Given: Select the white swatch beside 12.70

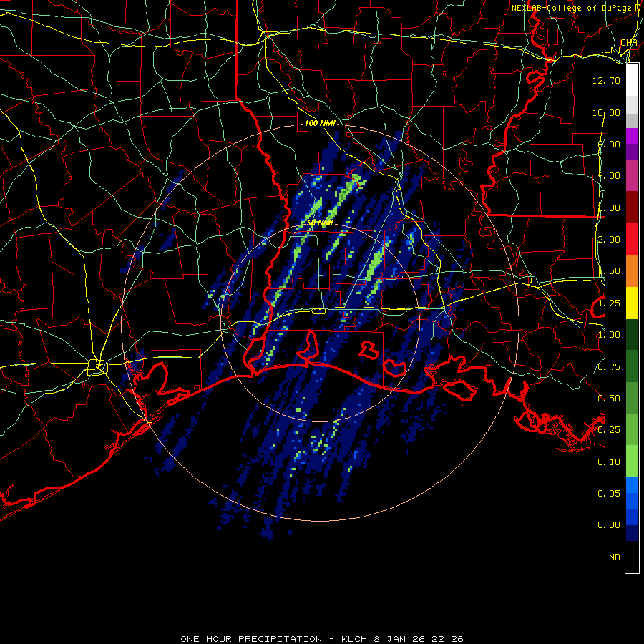Looking at the screenshot, I should (632, 80).
